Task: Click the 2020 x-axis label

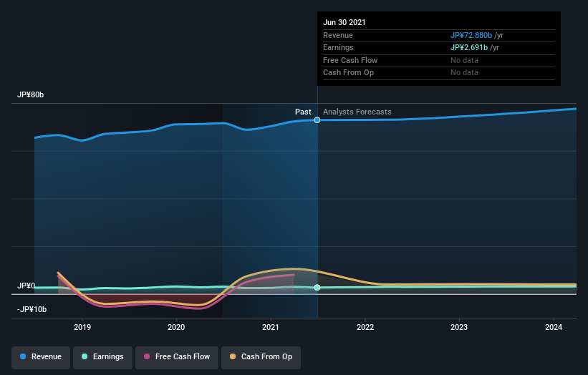Action: (x=176, y=327)
